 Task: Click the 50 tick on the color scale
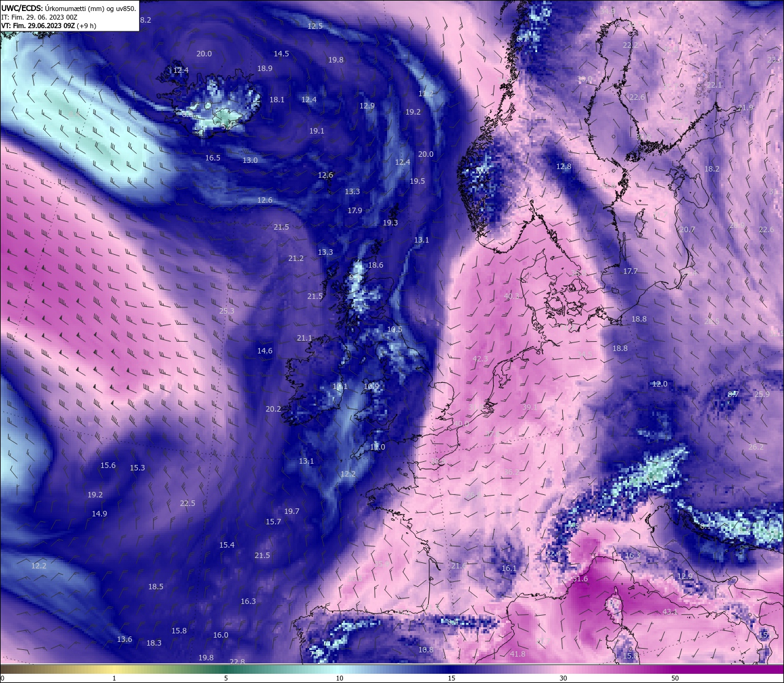[675, 678]
